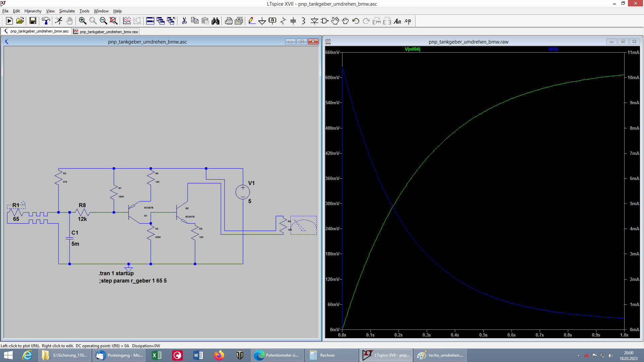Select the Label Net tool
Image resolution: width=644 pixels, height=362 pixels.
click(272, 21)
